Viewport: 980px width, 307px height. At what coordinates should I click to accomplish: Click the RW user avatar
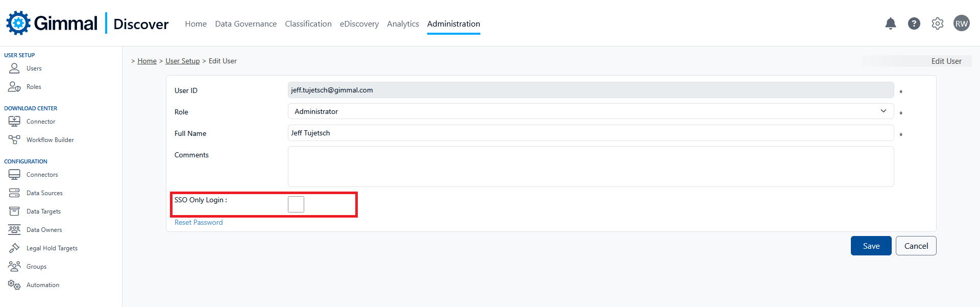click(961, 23)
